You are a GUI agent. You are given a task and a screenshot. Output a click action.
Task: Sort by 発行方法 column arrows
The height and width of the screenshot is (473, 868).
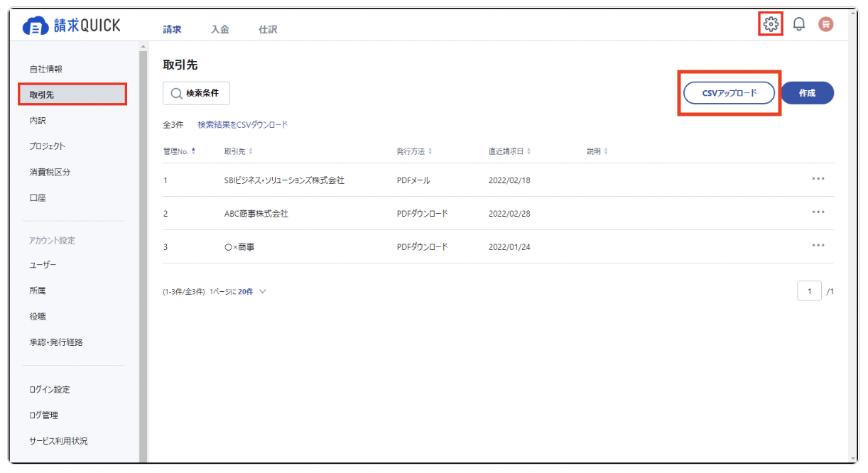point(430,151)
